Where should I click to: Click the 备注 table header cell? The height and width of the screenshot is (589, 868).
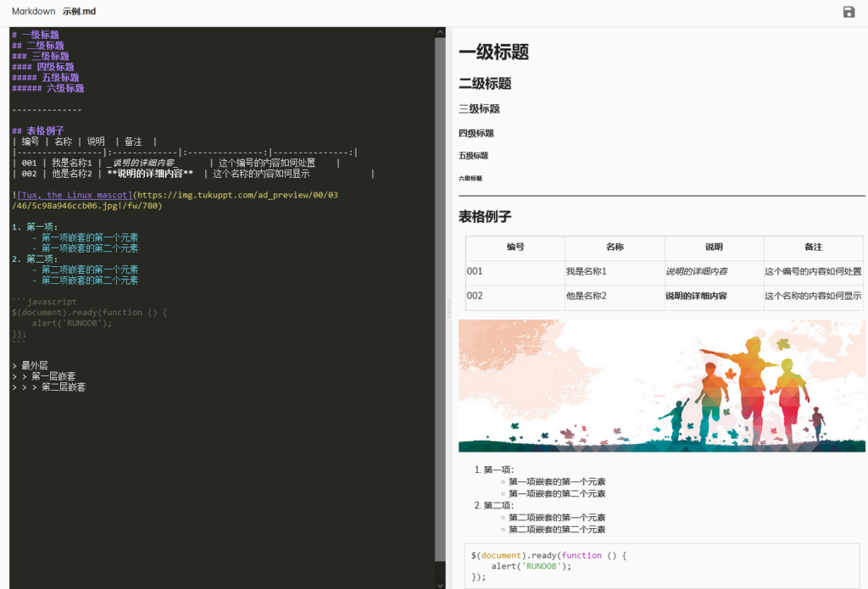click(x=813, y=247)
